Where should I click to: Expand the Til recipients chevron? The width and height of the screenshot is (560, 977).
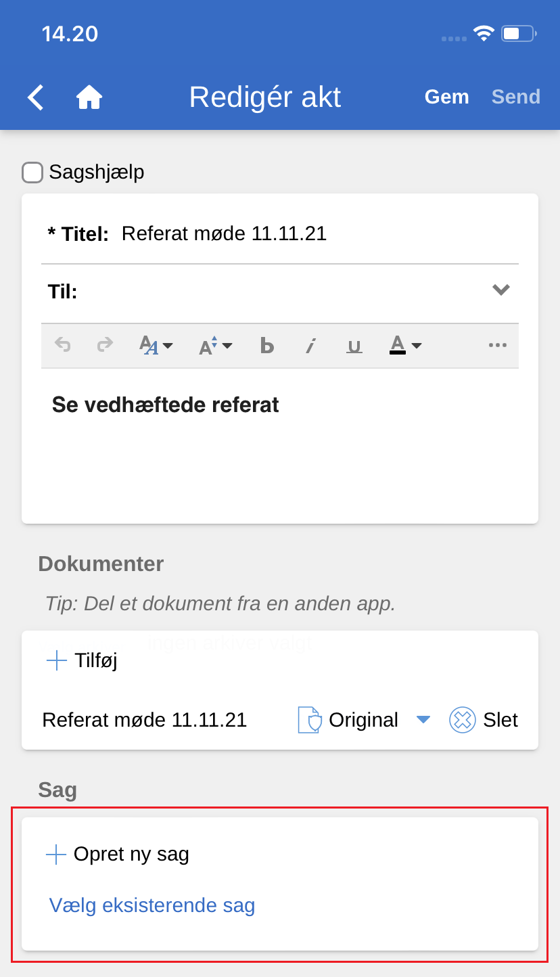click(x=500, y=290)
